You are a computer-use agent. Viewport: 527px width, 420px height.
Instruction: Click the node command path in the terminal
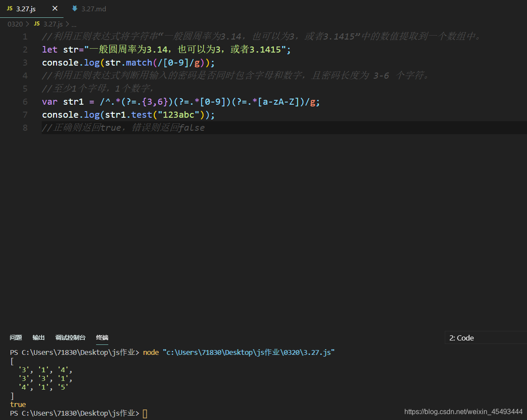[249, 352]
